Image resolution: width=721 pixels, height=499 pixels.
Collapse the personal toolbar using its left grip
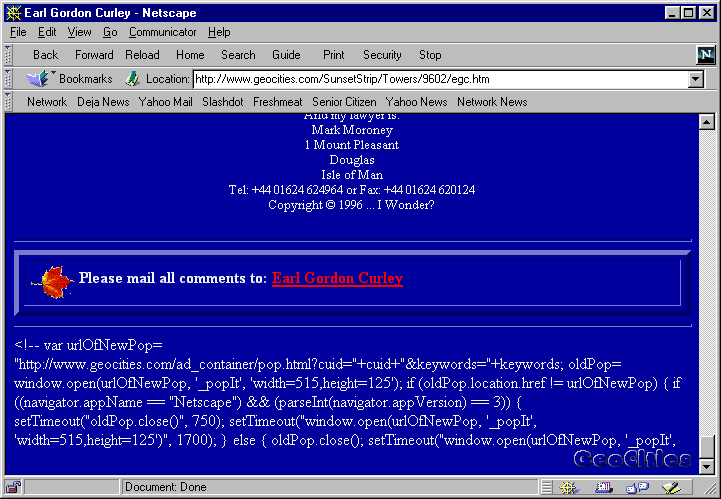pos(8,101)
